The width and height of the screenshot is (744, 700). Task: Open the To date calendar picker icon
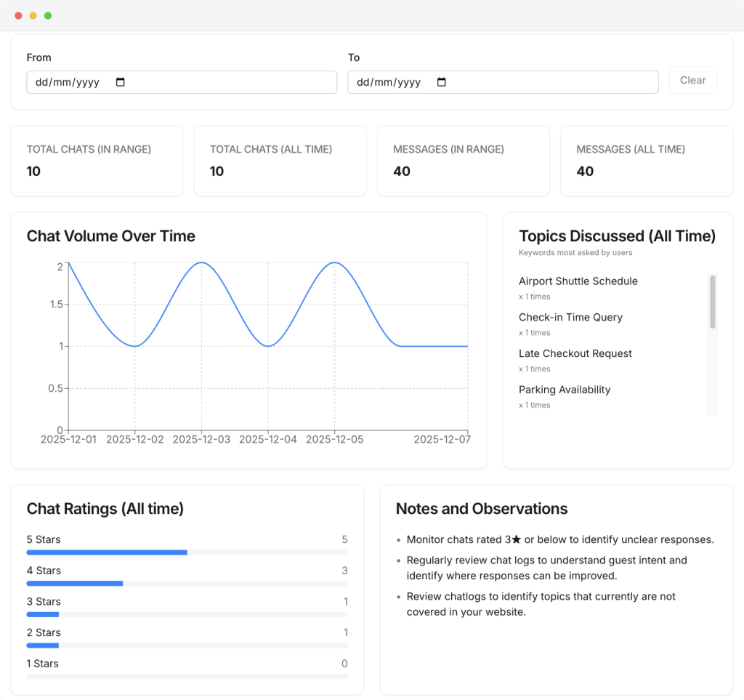pyautogui.click(x=441, y=82)
